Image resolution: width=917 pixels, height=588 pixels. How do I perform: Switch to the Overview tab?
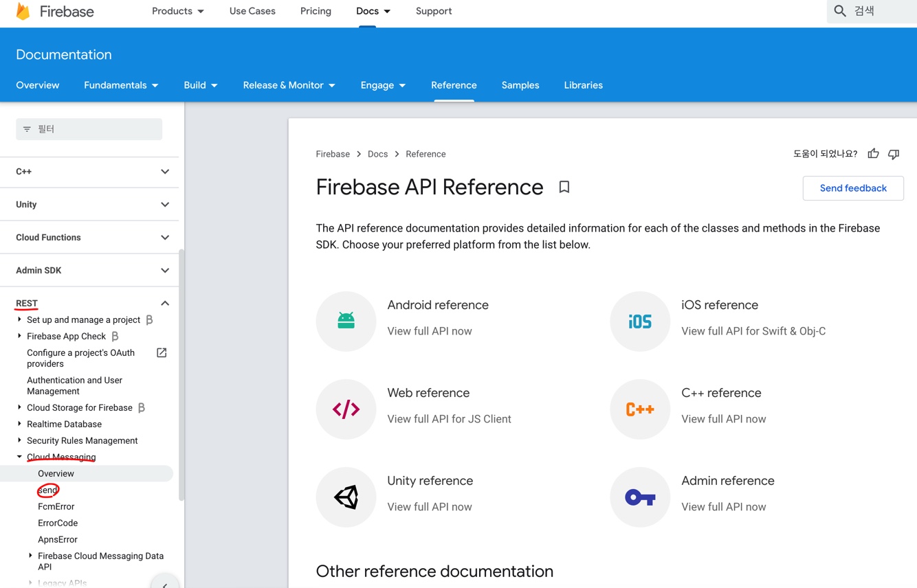tap(38, 85)
